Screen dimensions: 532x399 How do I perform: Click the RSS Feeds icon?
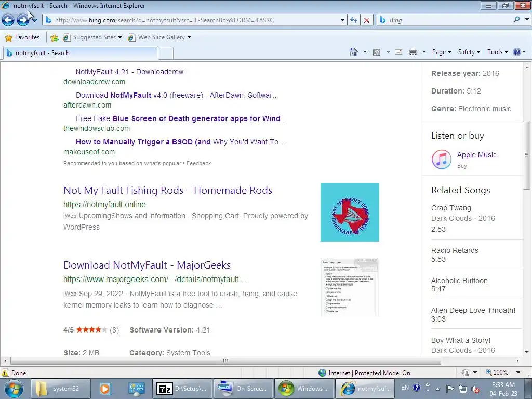pyautogui.click(x=377, y=52)
